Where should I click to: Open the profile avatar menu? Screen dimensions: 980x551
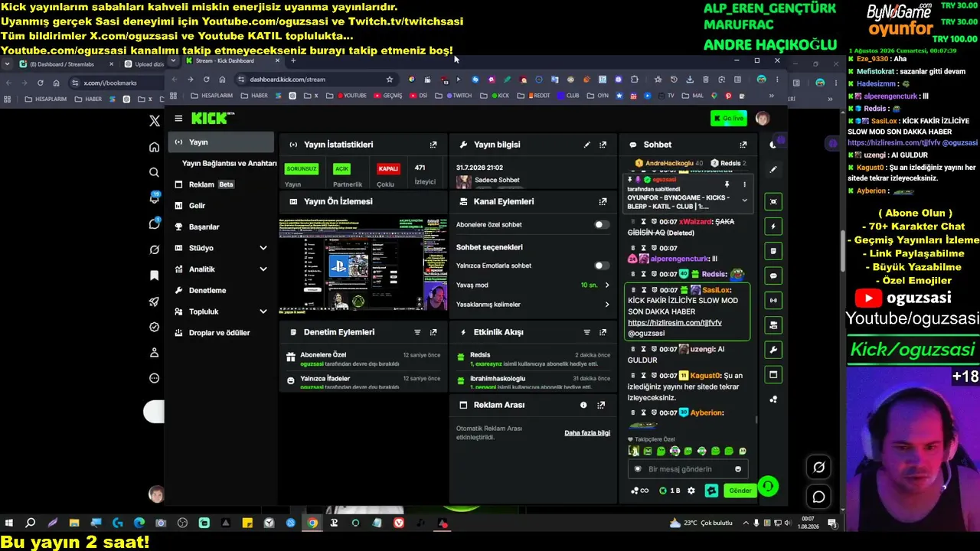(x=762, y=118)
